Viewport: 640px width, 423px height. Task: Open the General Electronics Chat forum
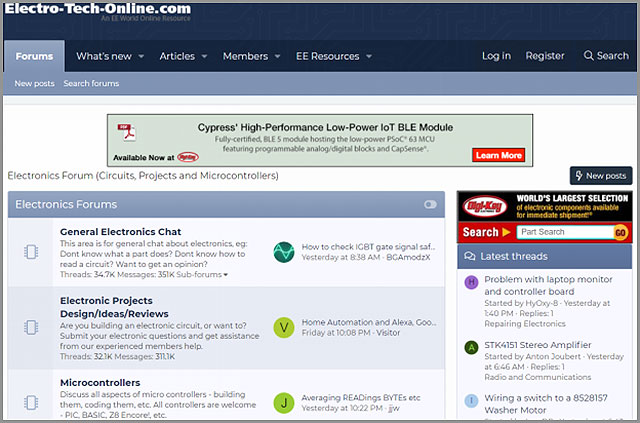(120, 232)
